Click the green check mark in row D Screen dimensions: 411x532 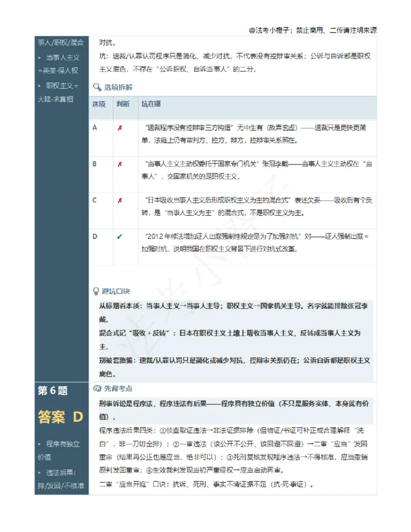coord(119,237)
